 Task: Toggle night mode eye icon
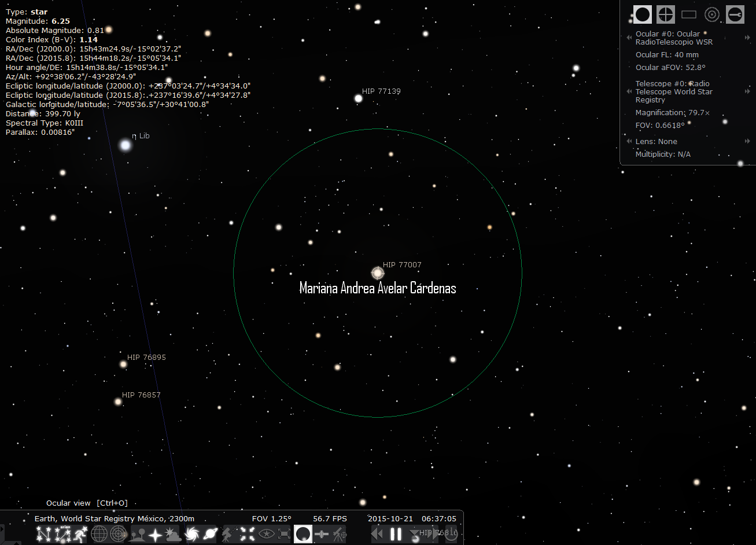(x=266, y=534)
